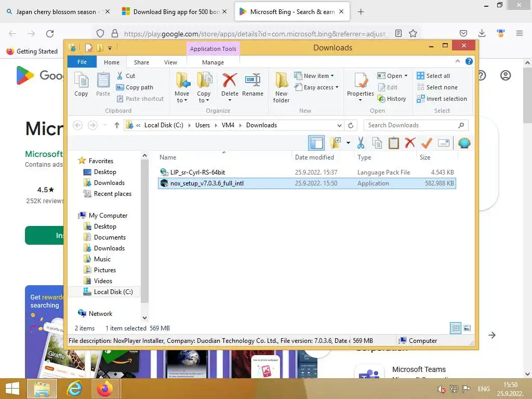The height and width of the screenshot is (399, 532).
Task: Click the shell globe toolbar icon
Action: (464, 143)
